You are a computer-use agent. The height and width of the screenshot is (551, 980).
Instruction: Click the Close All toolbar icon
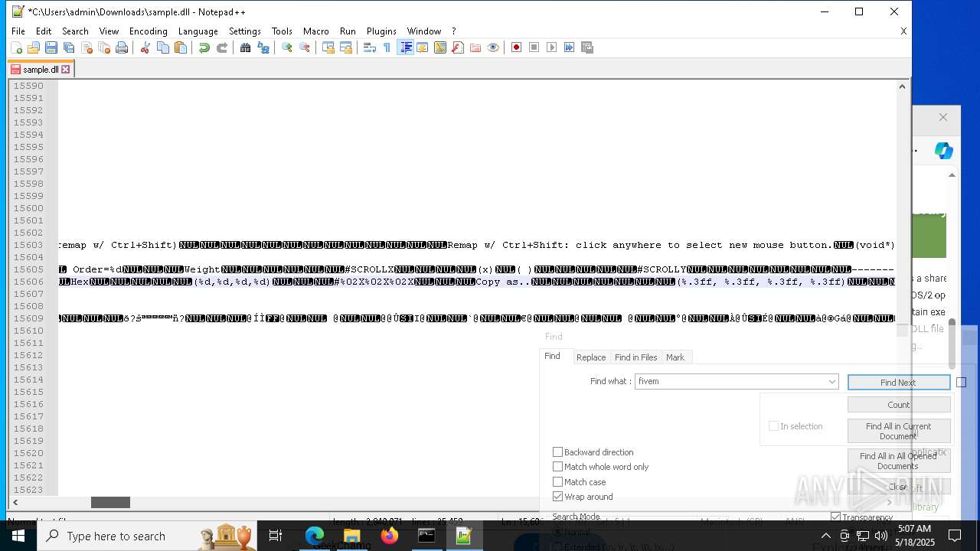(x=104, y=47)
